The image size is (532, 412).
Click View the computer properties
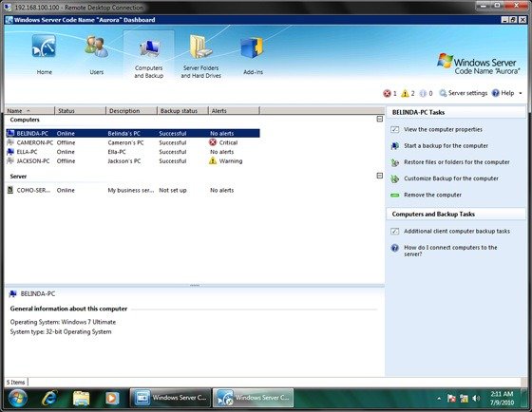[x=443, y=129]
